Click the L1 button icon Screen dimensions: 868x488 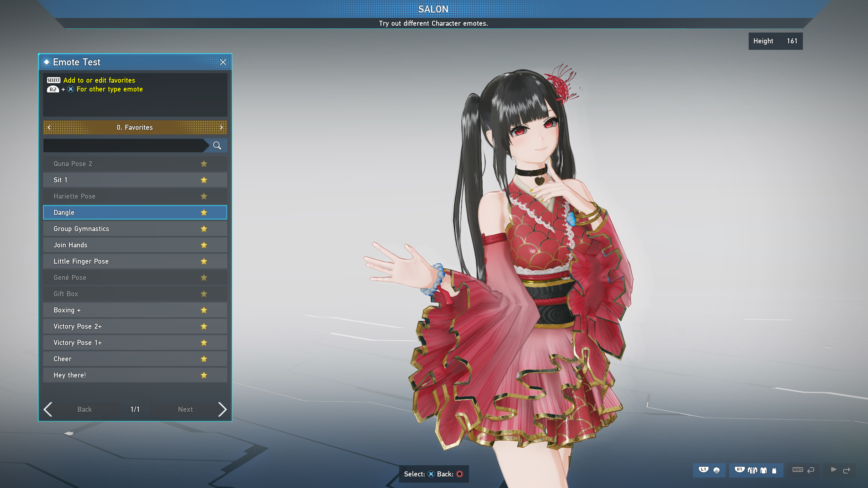point(704,470)
